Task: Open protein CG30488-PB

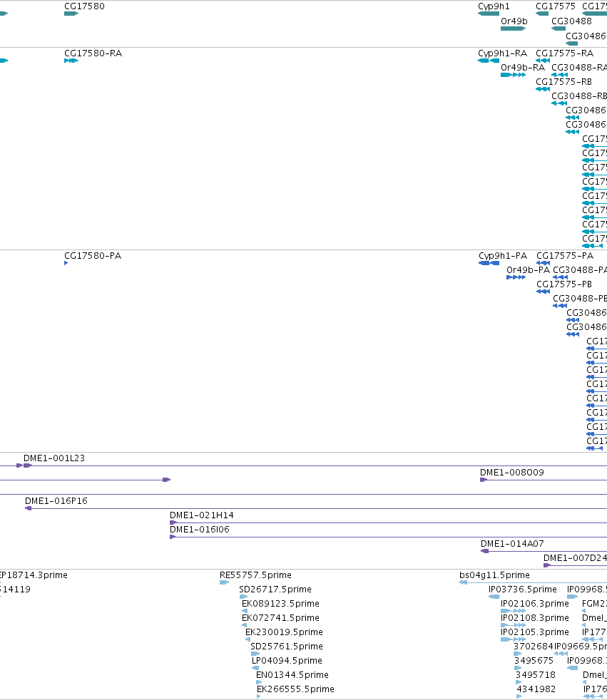Action: click(580, 299)
